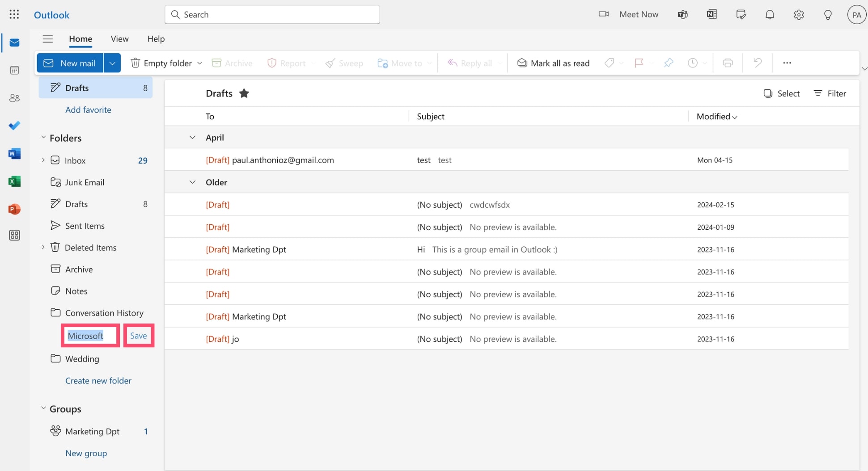Click the Pin icon in the toolbar
The image size is (868, 471).
[669, 63]
